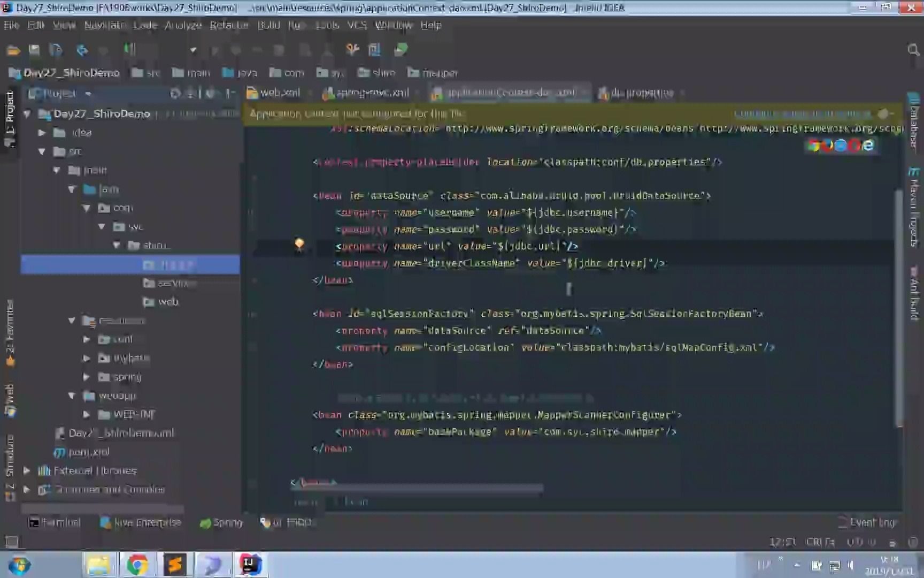The image size is (924, 578).
Task: Select Day27_ShiroDemo.iml file in tree
Action: [114, 433]
